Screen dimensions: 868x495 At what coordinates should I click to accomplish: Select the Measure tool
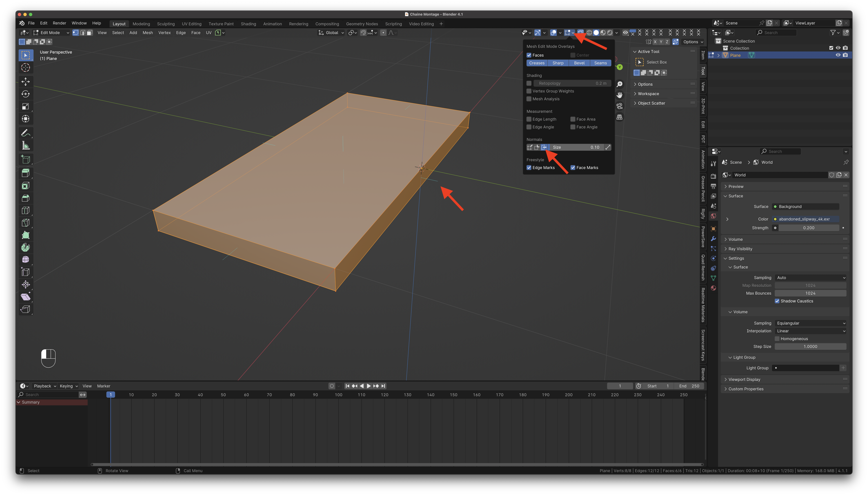25,146
